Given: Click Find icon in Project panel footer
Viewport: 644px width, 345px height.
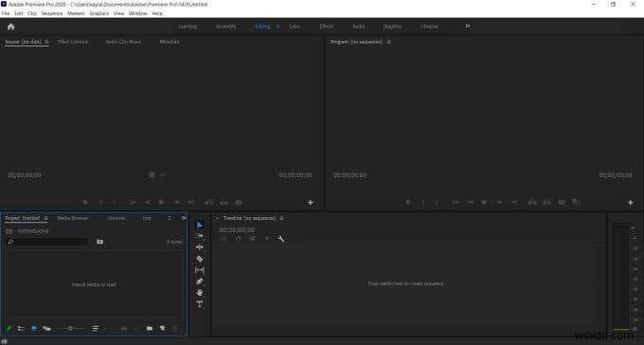Looking at the screenshot, I should [137, 329].
